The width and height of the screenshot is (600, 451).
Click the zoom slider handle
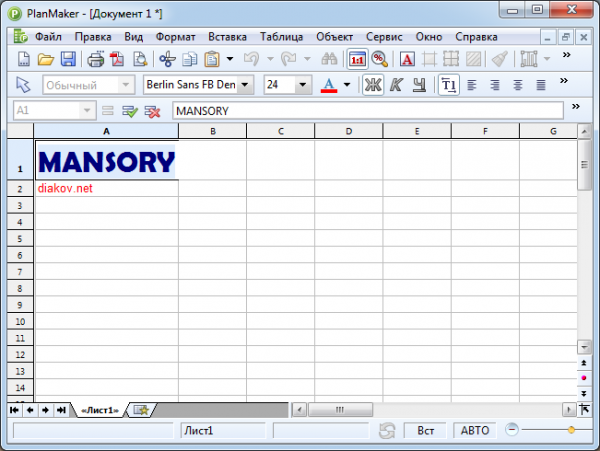(571, 430)
